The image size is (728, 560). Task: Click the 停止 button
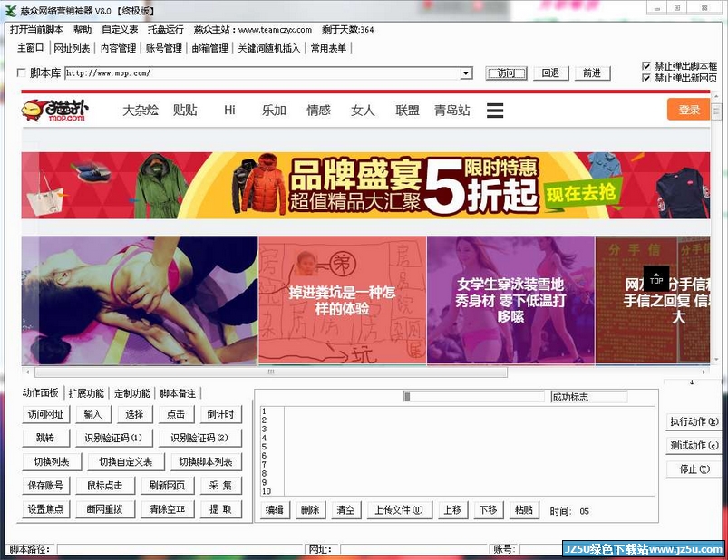coord(694,469)
